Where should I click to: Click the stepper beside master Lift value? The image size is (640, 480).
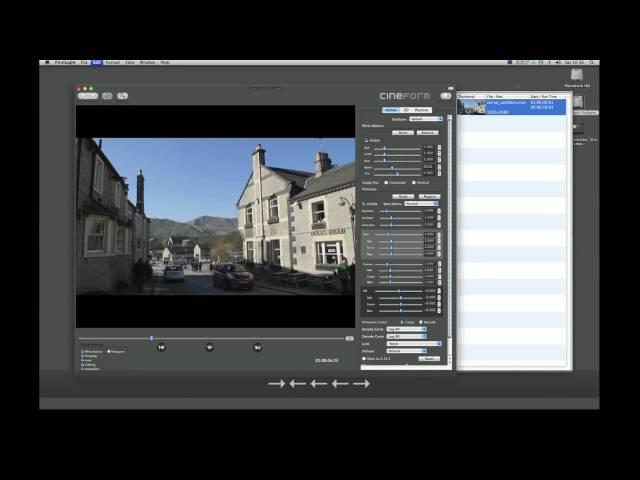click(440, 291)
